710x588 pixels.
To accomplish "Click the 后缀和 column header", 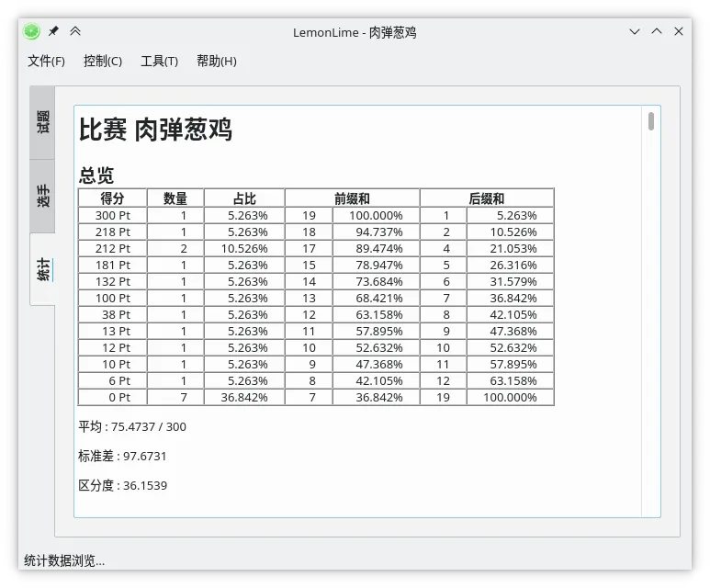I will point(487,198).
